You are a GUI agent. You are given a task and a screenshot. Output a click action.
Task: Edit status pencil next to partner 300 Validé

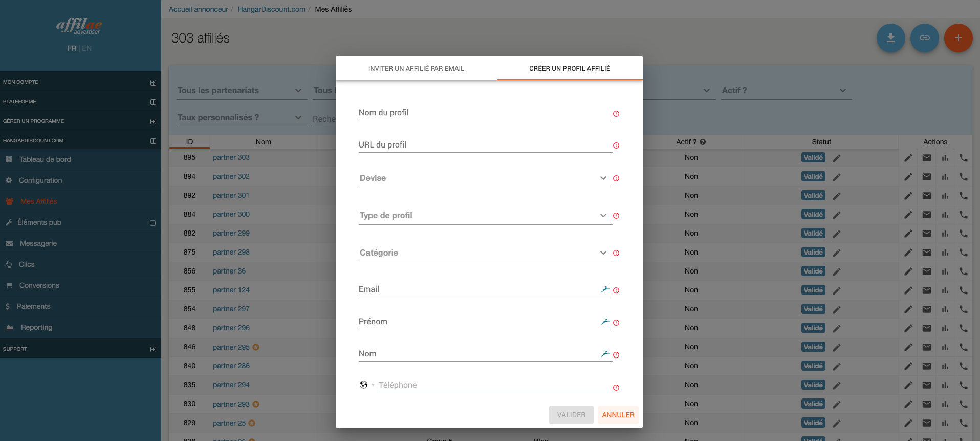coord(836,215)
